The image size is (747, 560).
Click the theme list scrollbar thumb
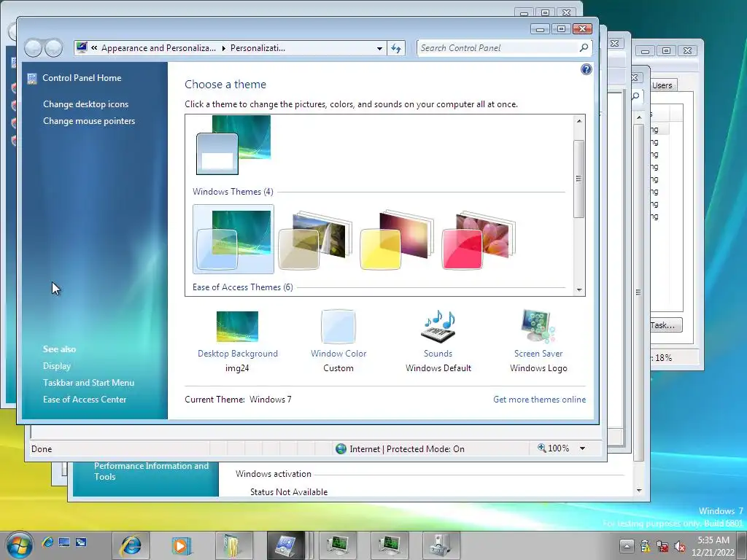[578, 179]
